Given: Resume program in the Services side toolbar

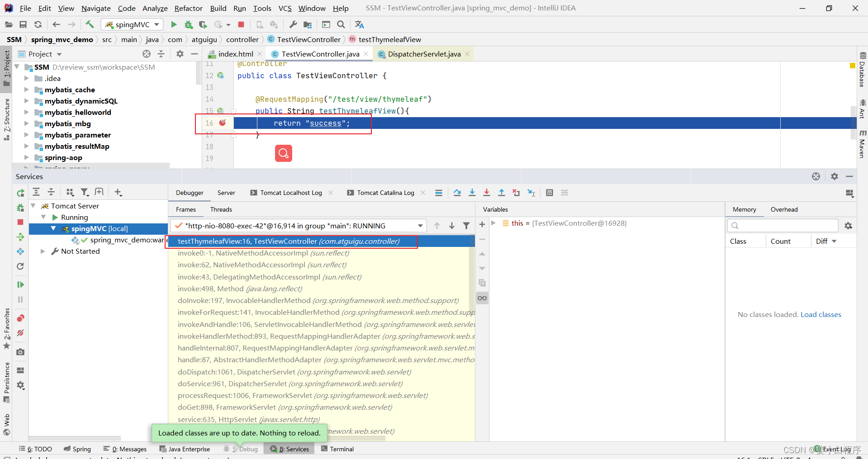Looking at the screenshot, I should click(x=20, y=284).
